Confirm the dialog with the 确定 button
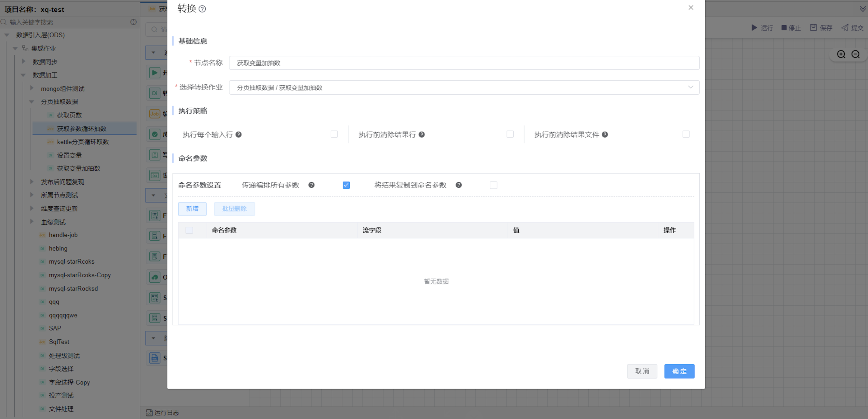 (679, 371)
